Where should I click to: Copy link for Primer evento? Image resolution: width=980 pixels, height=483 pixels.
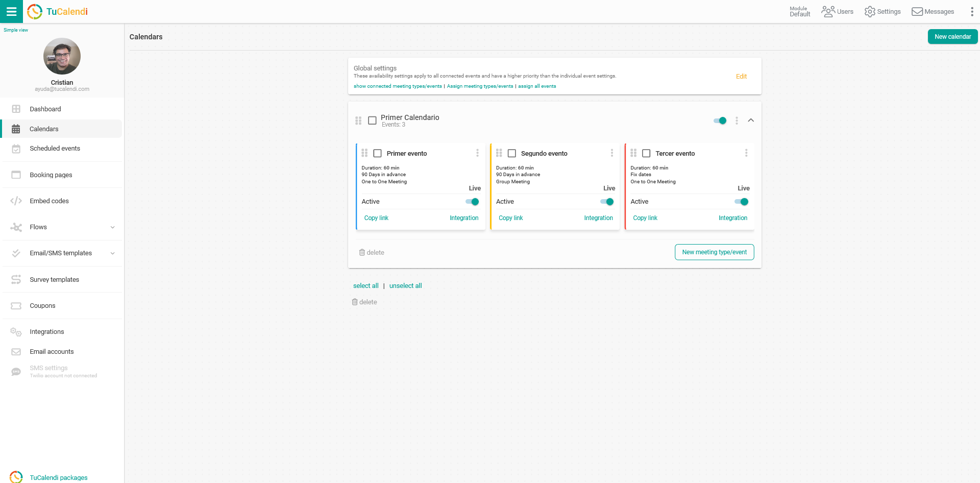tap(376, 218)
